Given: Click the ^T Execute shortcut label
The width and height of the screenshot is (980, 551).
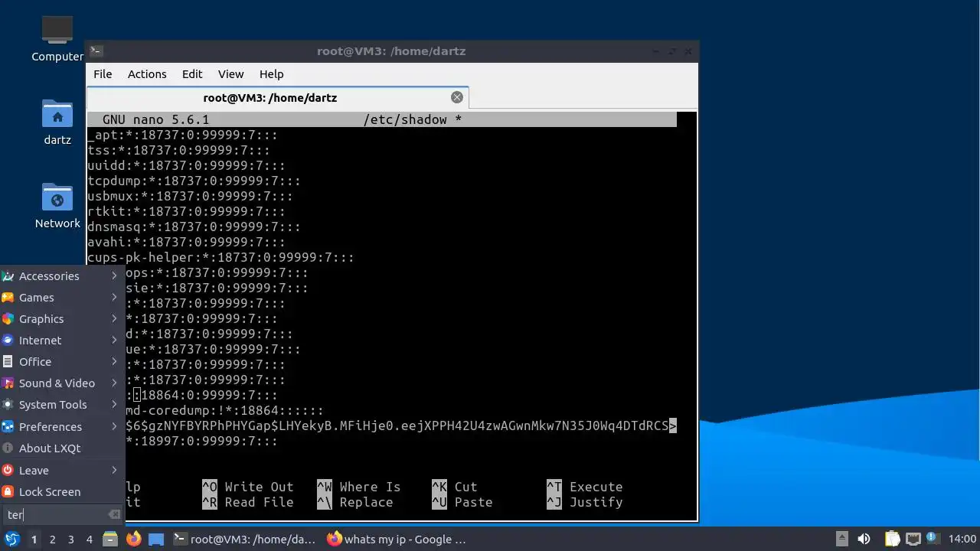Looking at the screenshot, I should pos(585,487).
